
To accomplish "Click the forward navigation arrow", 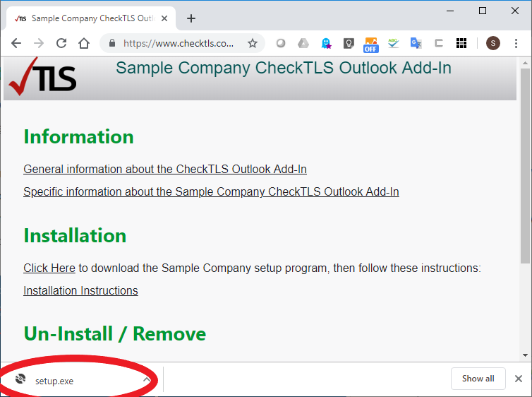I will tap(39, 43).
